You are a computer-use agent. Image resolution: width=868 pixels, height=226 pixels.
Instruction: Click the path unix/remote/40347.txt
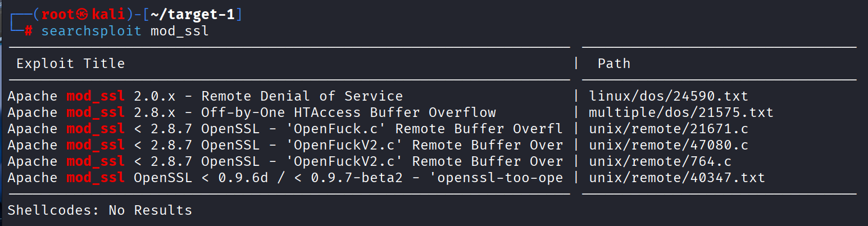[x=676, y=178]
